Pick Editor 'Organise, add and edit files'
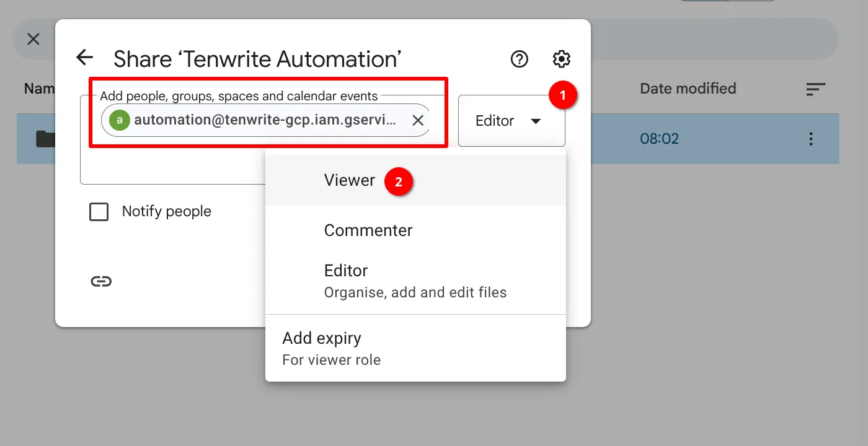 point(415,281)
